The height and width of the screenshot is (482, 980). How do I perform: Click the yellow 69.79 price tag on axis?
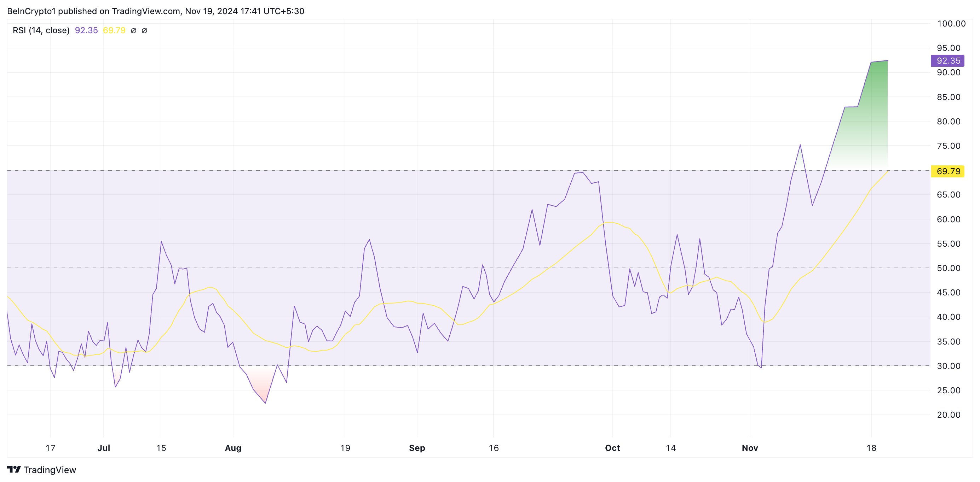coord(948,171)
